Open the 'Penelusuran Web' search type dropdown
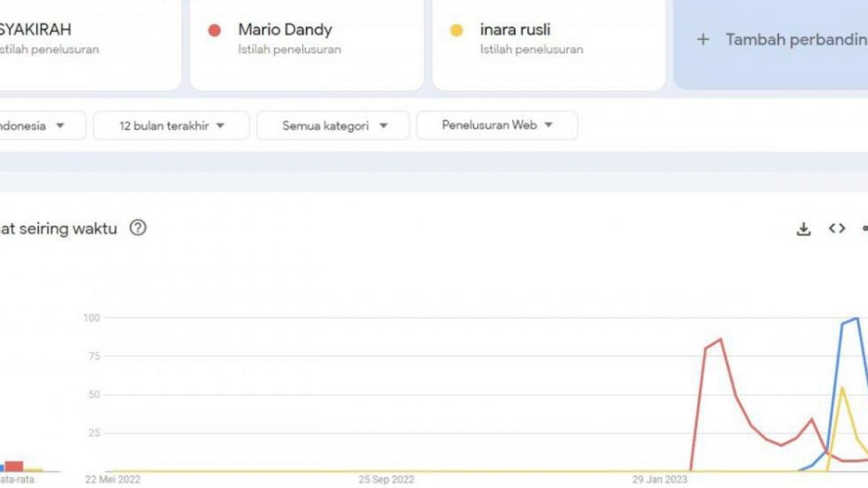Image resolution: width=868 pixels, height=488 pixels. tap(496, 125)
